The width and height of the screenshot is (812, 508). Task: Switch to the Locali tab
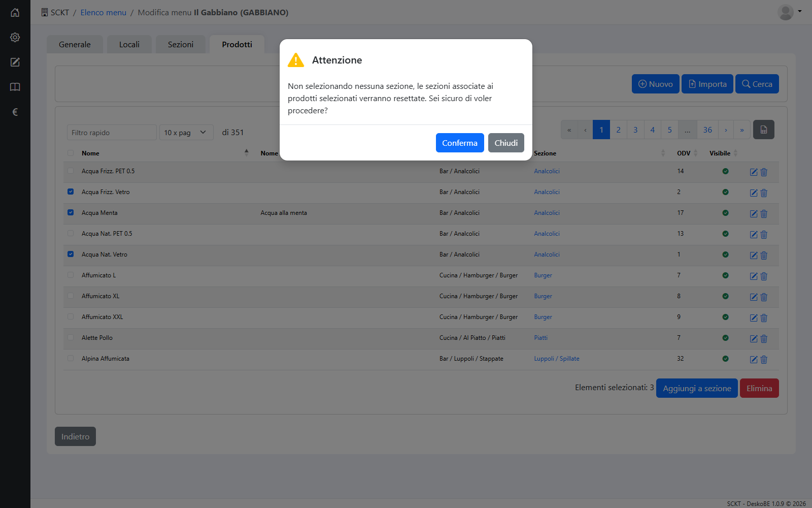[x=129, y=45]
